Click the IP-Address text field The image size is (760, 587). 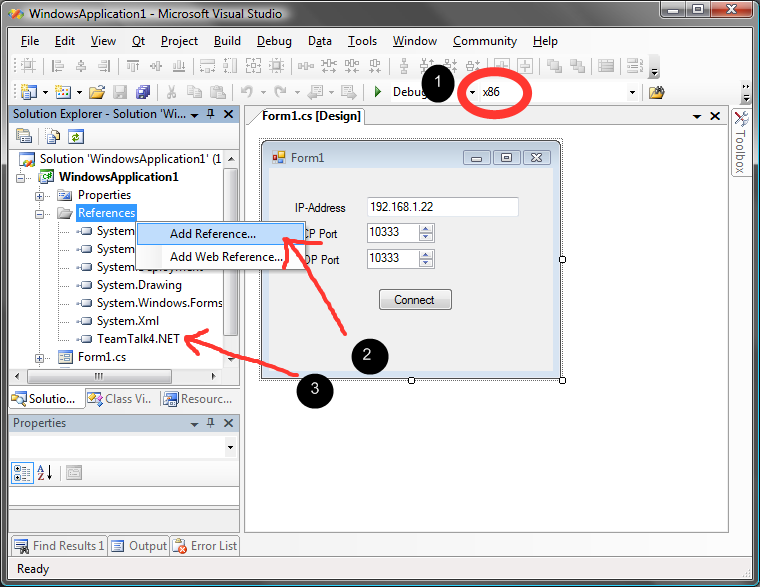(x=442, y=207)
